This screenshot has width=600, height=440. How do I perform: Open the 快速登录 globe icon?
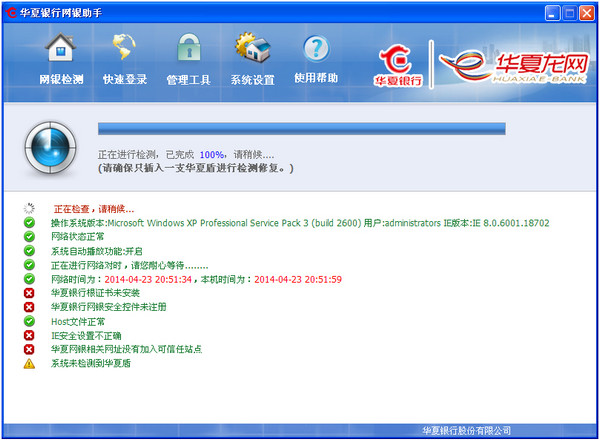[x=124, y=47]
